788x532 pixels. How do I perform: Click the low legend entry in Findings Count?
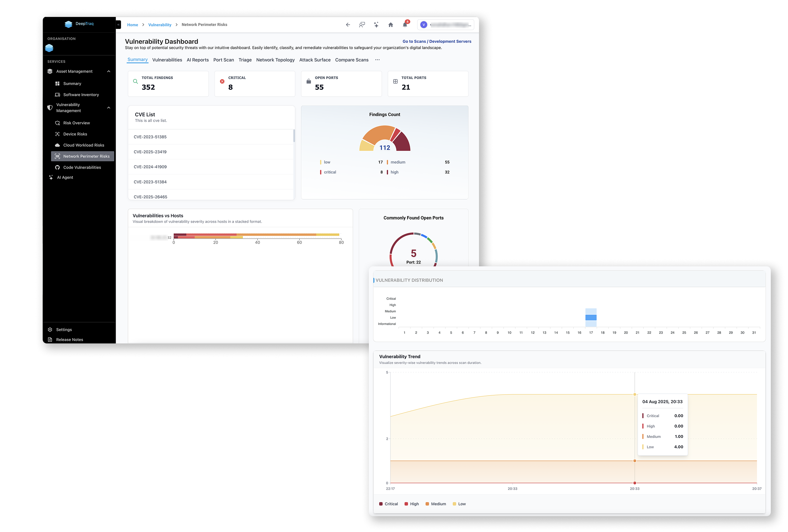[x=351, y=162]
